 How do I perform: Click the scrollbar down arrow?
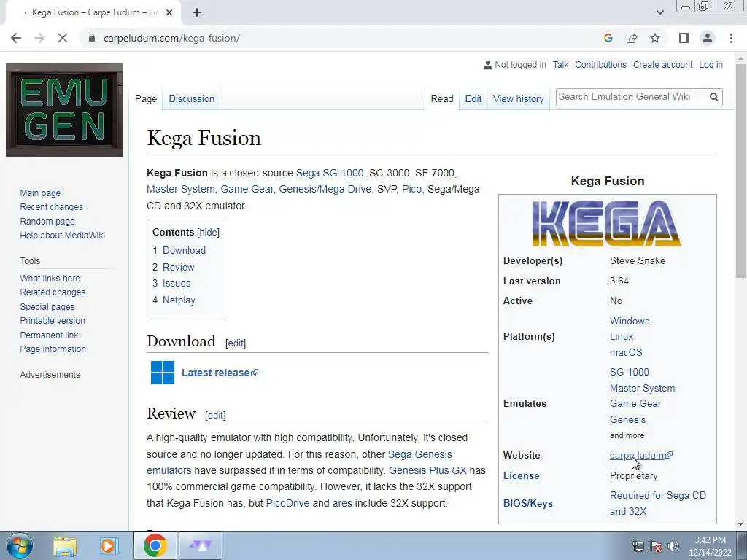740,524
